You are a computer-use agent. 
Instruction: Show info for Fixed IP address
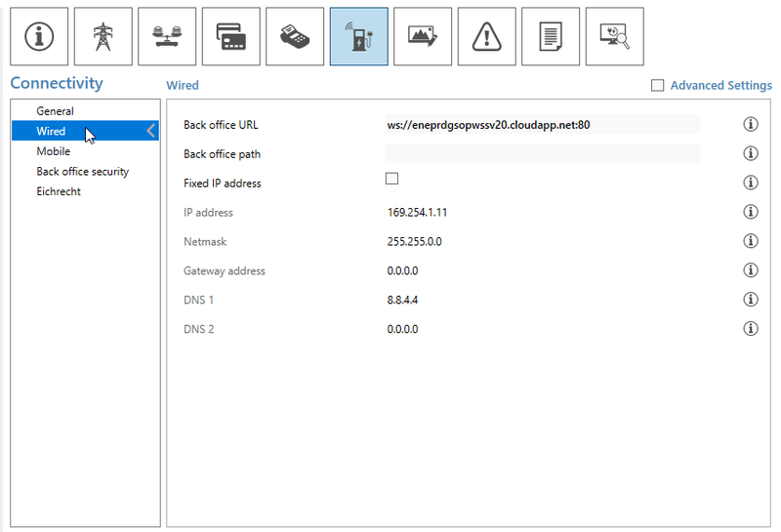click(x=751, y=183)
